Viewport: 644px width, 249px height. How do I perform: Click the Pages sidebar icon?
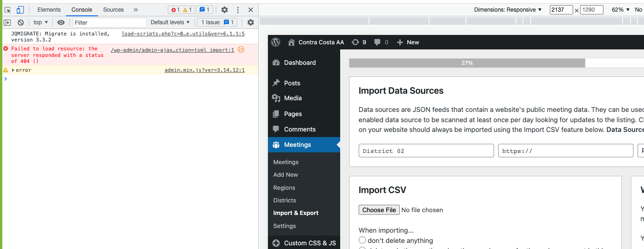276,114
